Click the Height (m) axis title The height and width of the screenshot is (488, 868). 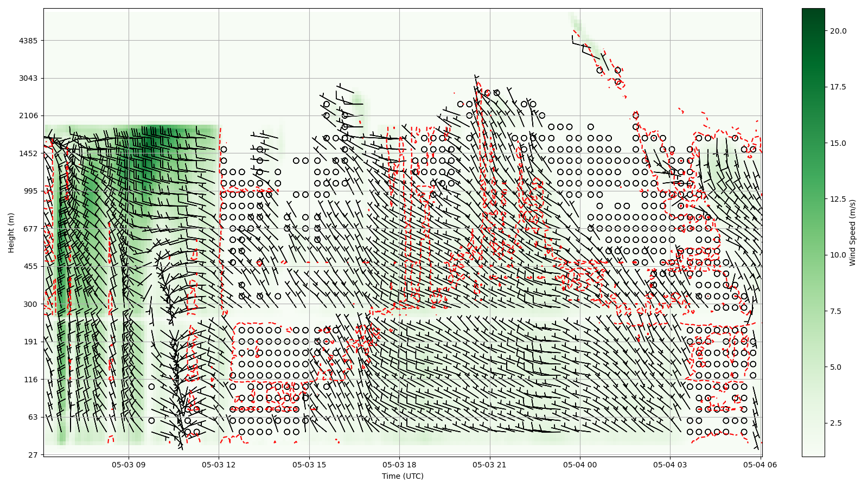click(11, 233)
